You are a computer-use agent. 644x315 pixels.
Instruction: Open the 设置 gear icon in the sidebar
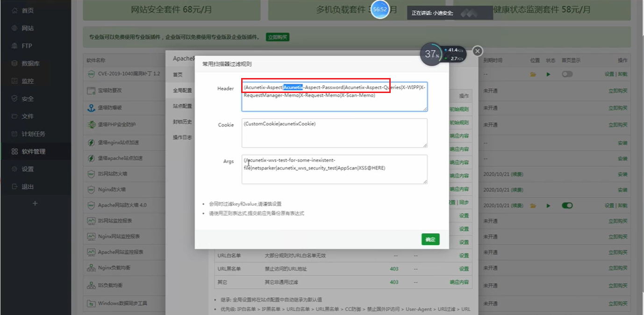coord(14,169)
